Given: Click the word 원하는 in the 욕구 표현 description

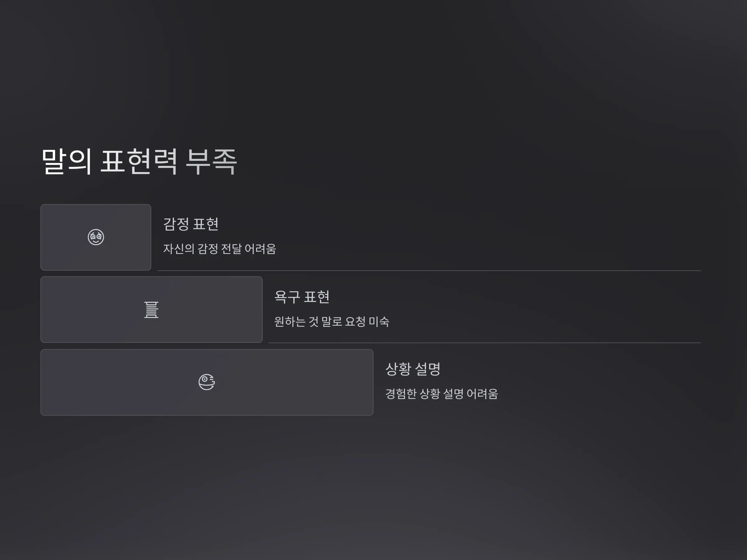Looking at the screenshot, I should pyautogui.click(x=290, y=321).
